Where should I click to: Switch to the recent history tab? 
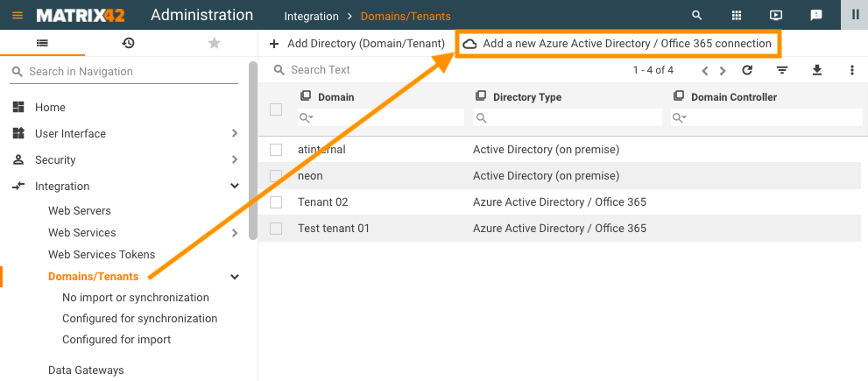pyautogui.click(x=129, y=43)
